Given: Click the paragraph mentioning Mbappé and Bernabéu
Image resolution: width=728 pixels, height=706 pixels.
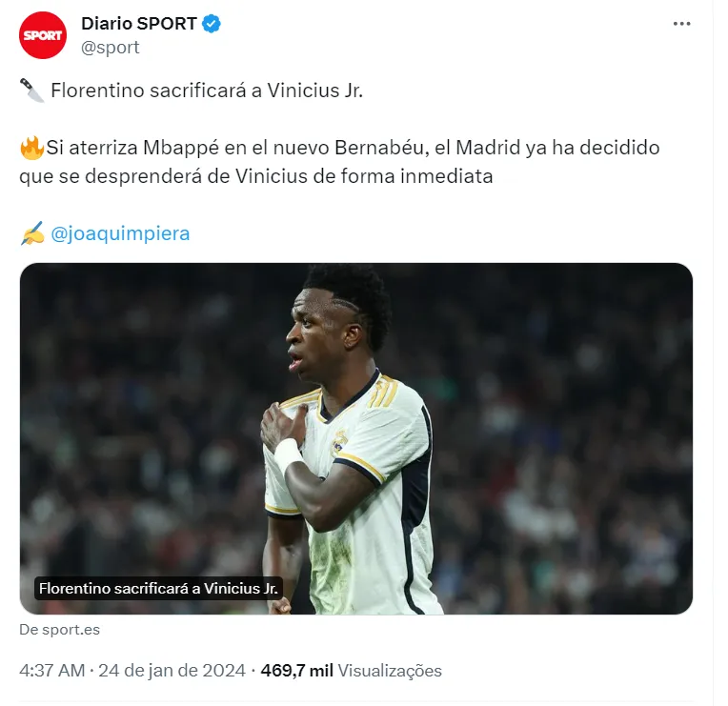Looking at the screenshot, I should (339, 162).
